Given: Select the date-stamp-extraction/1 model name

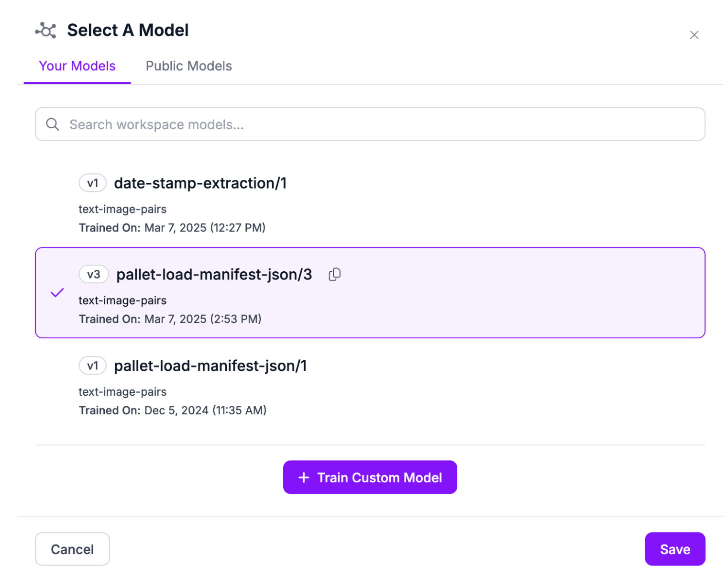Looking at the screenshot, I should (200, 183).
